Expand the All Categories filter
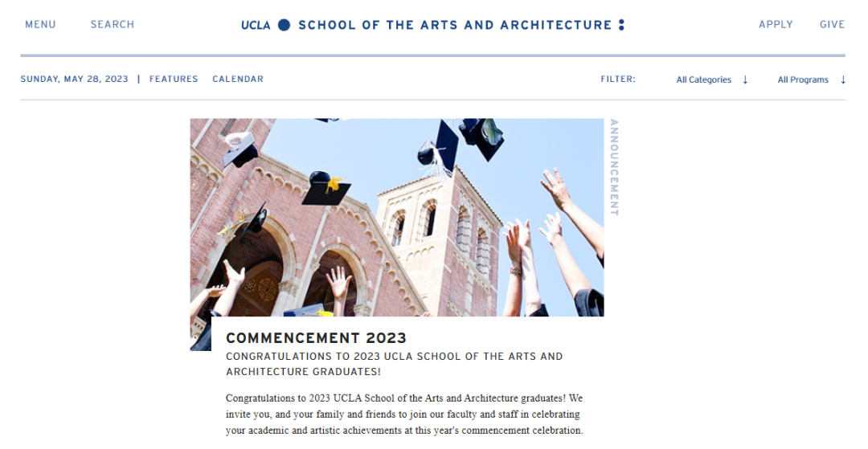Viewport: 868px width, 449px height. (703, 80)
